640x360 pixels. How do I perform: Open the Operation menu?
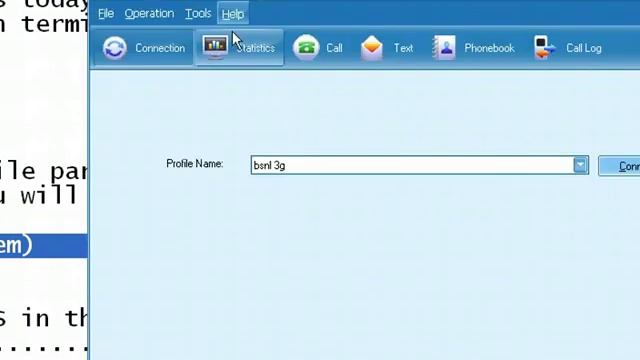pos(149,13)
